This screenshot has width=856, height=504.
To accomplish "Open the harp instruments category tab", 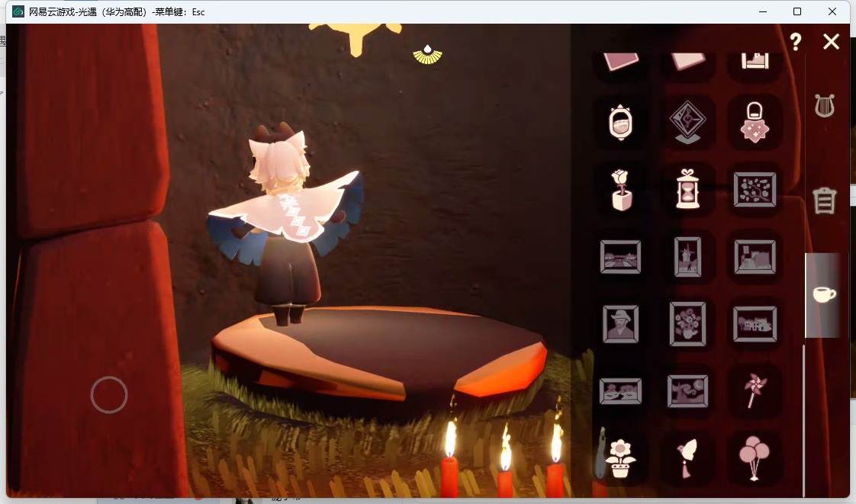I will [824, 105].
